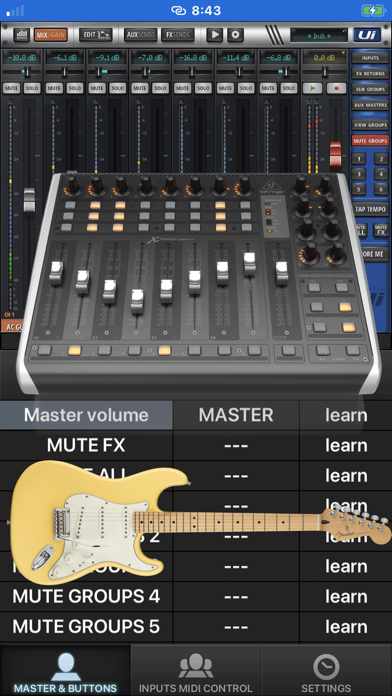Tap the 8:43 clock in status bar
This screenshot has height=696, width=392.
tap(206, 10)
